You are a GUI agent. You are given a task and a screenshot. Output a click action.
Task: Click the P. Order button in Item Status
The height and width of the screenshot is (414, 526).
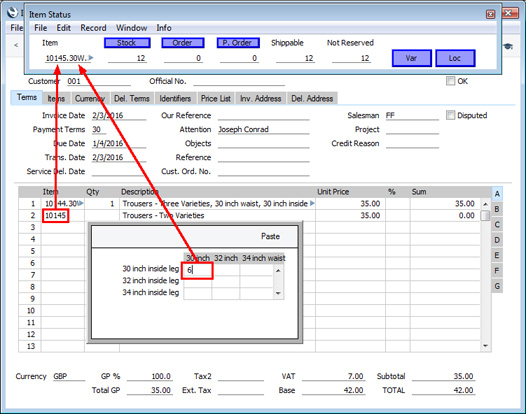pyautogui.click(x=238, y=43)
